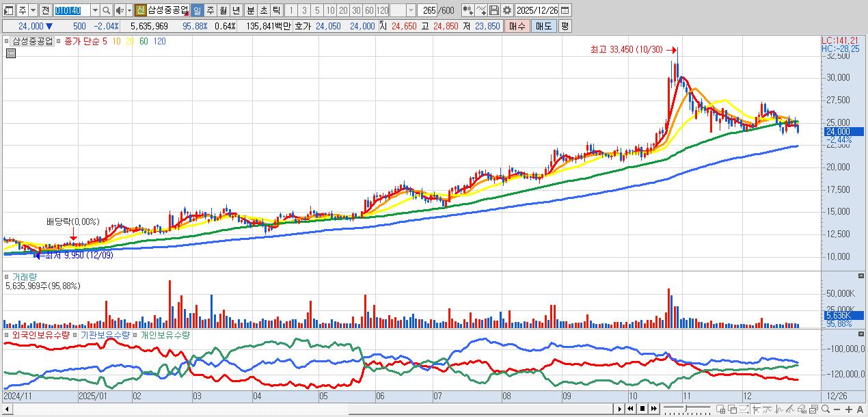Click the date field 2025/12/26

[x=537, y=10]
